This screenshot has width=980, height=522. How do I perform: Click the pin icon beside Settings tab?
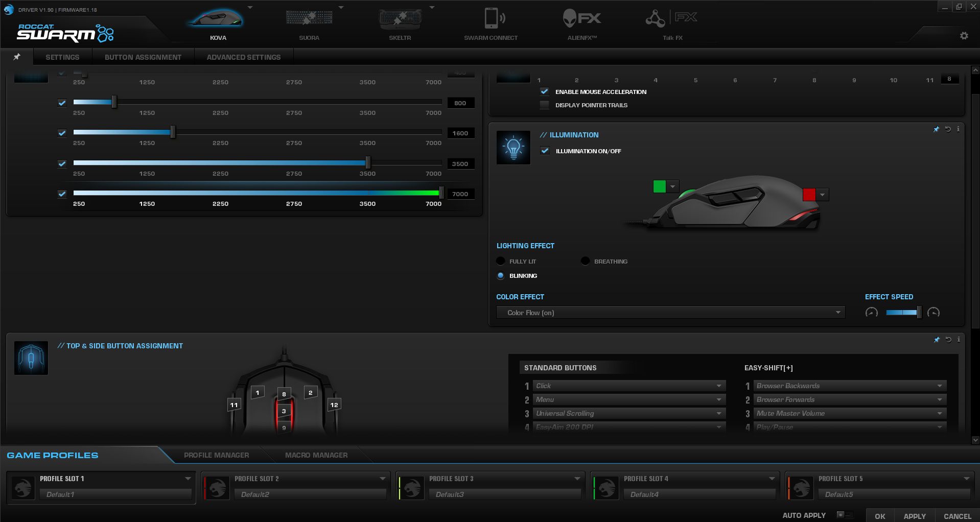(x=17, y=57)
